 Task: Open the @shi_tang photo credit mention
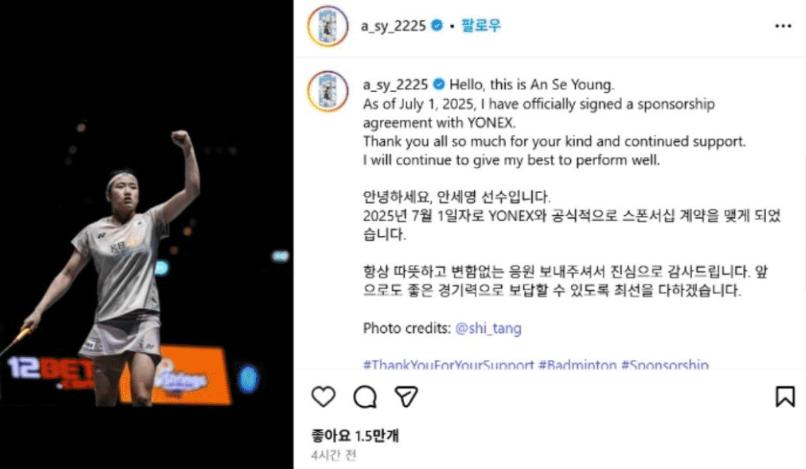click(x=488, y=328)
